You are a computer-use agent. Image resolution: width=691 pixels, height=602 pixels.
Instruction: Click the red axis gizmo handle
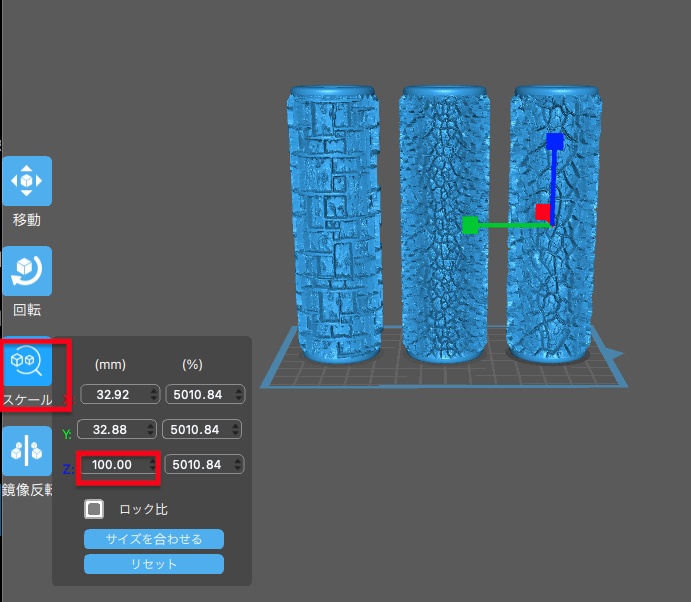543,212
